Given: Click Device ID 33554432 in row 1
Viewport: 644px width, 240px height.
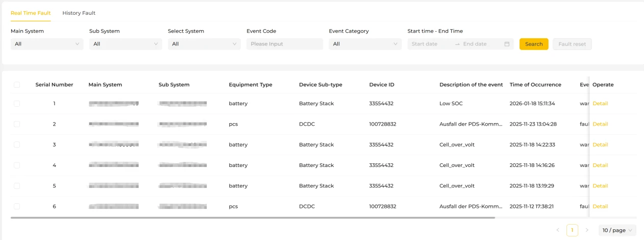Looking at the screenshot, I should click(381, 104).
